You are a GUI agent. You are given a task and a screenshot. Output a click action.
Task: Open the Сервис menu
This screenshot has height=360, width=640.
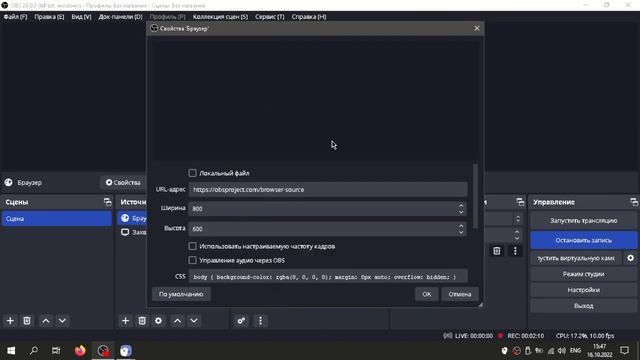click(270, 17)
